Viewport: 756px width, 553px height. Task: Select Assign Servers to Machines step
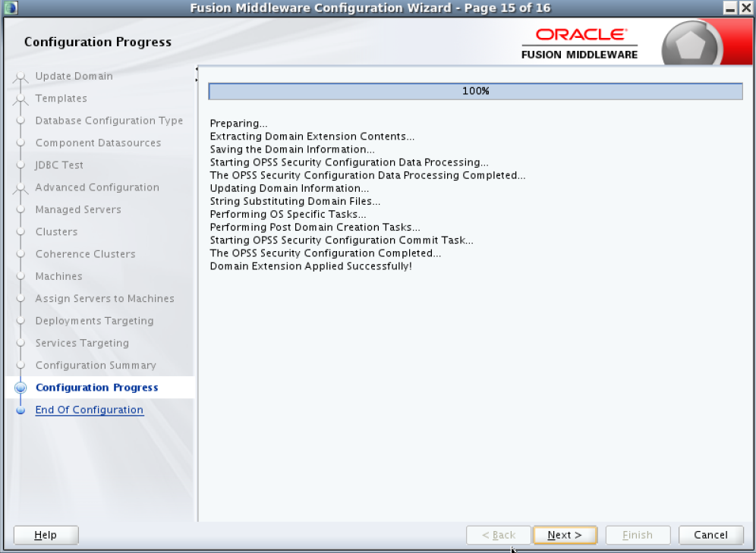click(x=105, y=298)
